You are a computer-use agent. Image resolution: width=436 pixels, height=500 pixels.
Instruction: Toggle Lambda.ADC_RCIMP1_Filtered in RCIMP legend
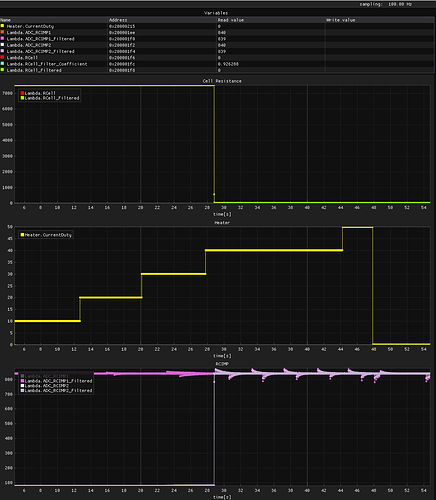point(56,381)
